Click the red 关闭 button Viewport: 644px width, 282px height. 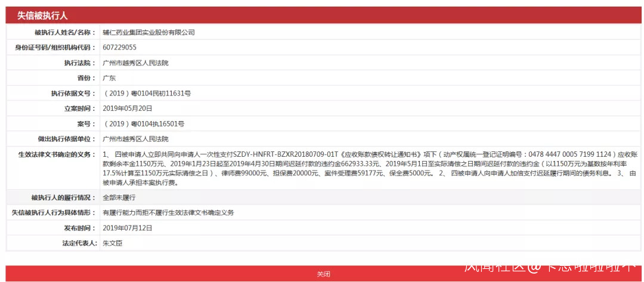click(323, 274)
